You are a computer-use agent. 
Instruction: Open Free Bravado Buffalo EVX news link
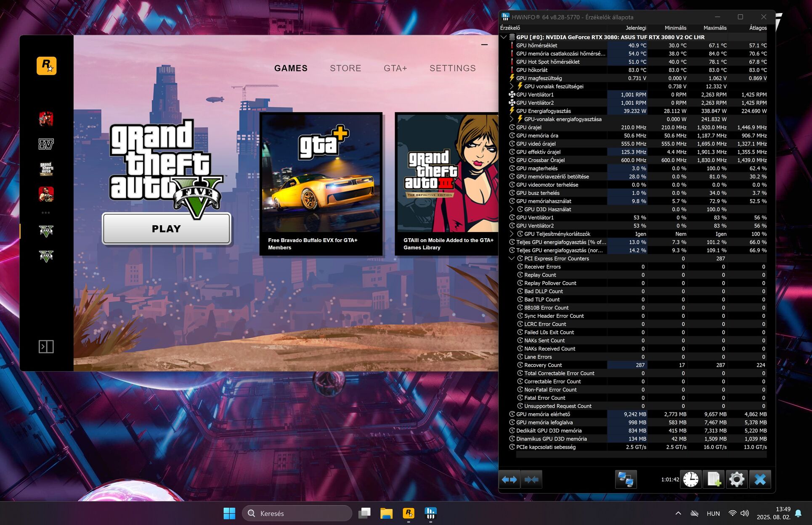(x=313, y=244)
